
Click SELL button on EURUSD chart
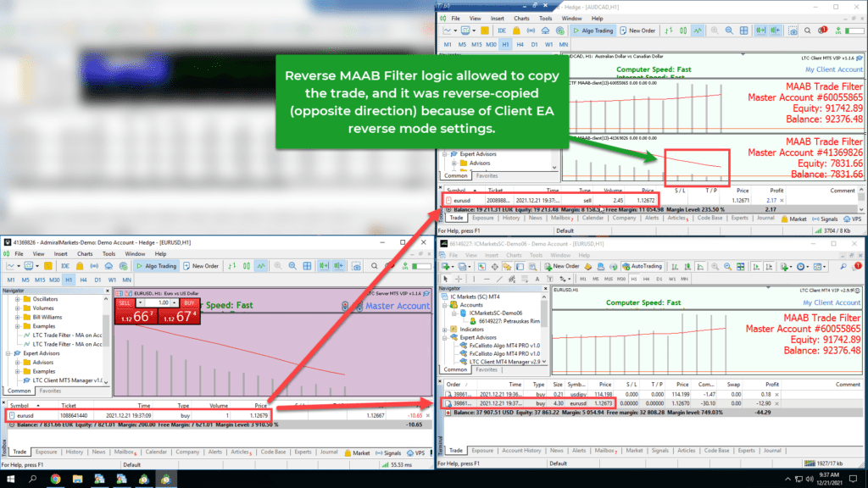point(125,302)
